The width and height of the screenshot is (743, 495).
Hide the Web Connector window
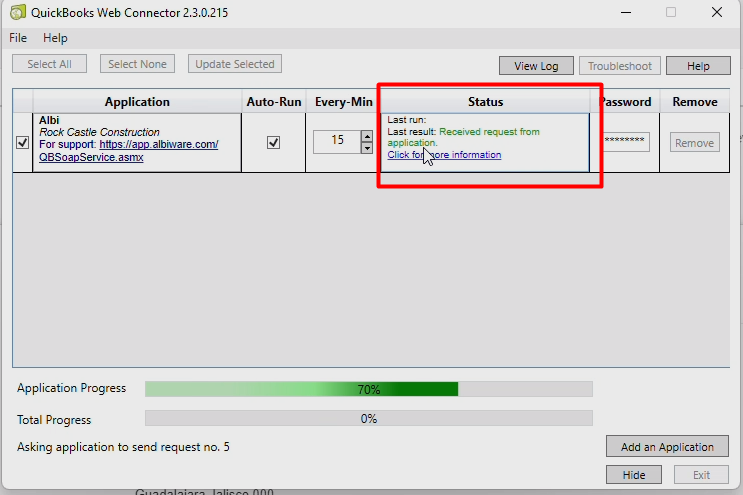634,475
